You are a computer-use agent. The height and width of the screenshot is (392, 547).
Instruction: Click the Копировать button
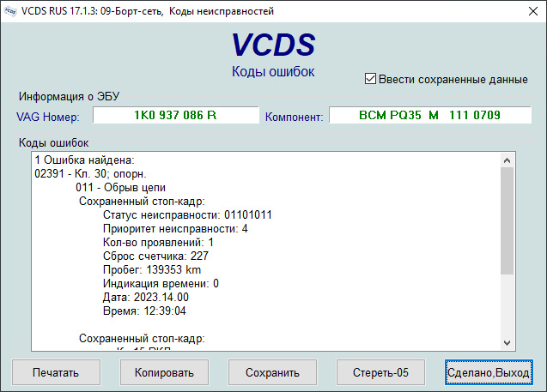(x=164, y=372)
